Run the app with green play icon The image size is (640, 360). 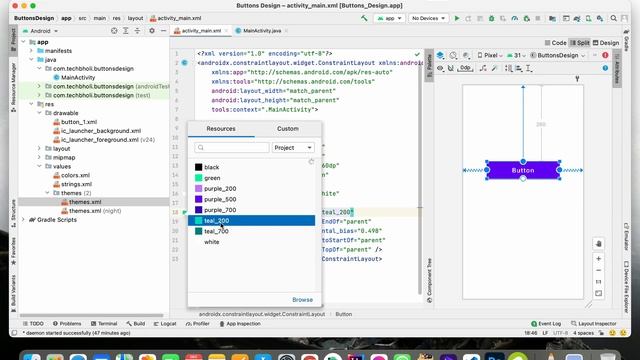457,18
